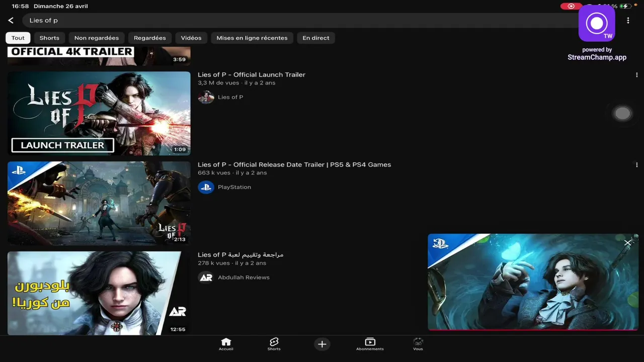Open the Abonnements subscriptions tab
This screenshot has height=362, width=644.
click(x=370, y=344)
